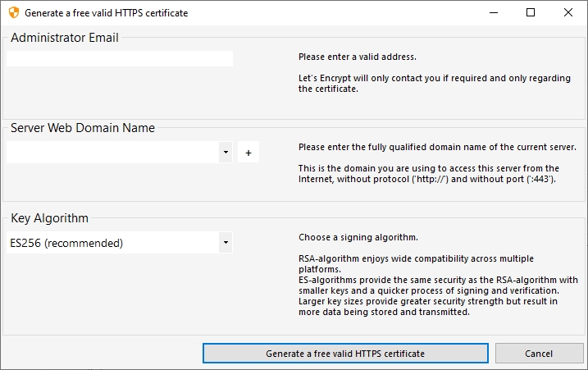This screenshot has height=370, width=588.
Task: Open the Key Algorithm dropdown arrow
Action: pos(226,243)
